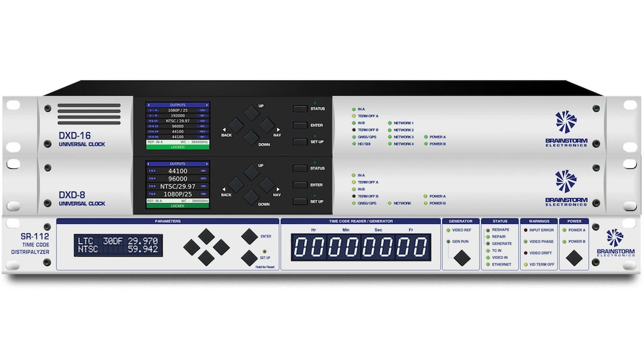Push the DOWN diamond key on DXD-8
This screenshot has width=644, height=363.
click(251, 198)
